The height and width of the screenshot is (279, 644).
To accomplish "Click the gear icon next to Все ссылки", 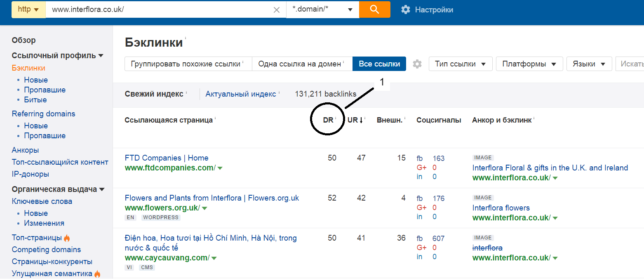I will (417, 64).
